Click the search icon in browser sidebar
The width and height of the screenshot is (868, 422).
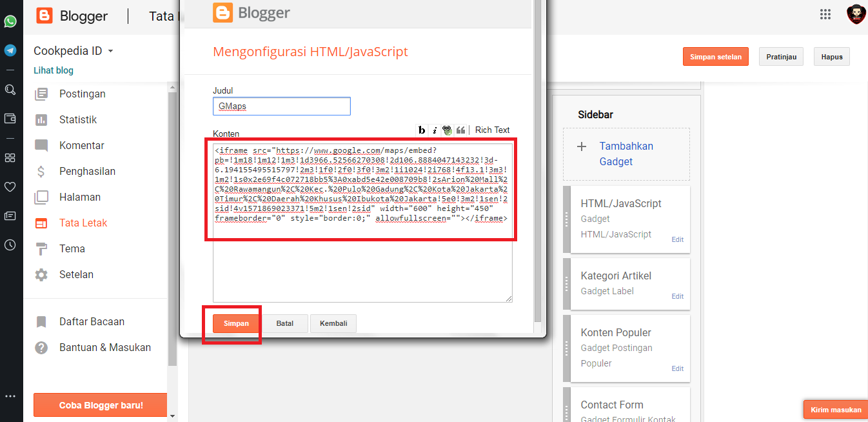click(10, 90)
